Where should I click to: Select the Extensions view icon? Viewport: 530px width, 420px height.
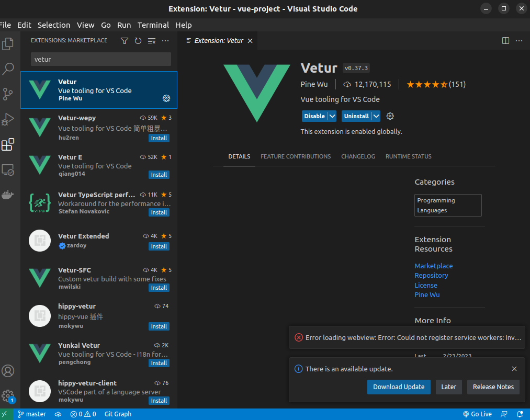[x=8, y=144]
